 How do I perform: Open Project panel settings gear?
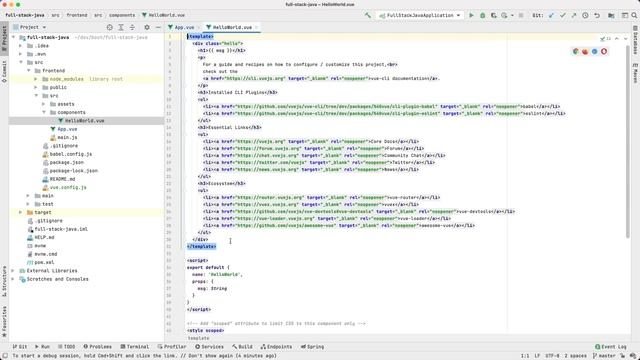tap(147, 27)
